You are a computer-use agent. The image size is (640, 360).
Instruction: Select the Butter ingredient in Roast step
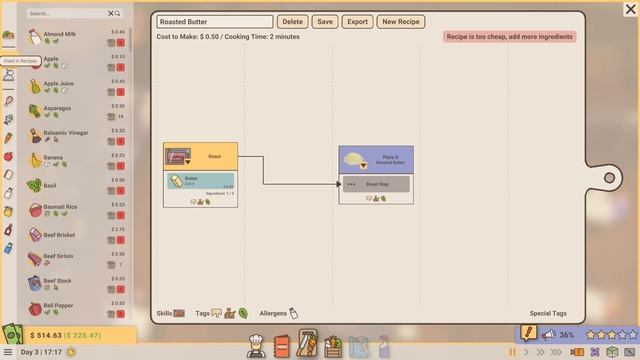(200, 181)
